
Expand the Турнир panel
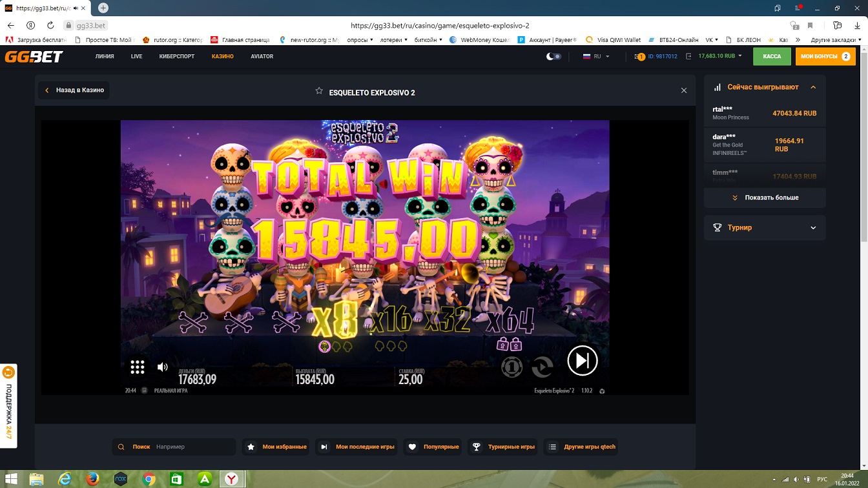[x=765, y=228]
